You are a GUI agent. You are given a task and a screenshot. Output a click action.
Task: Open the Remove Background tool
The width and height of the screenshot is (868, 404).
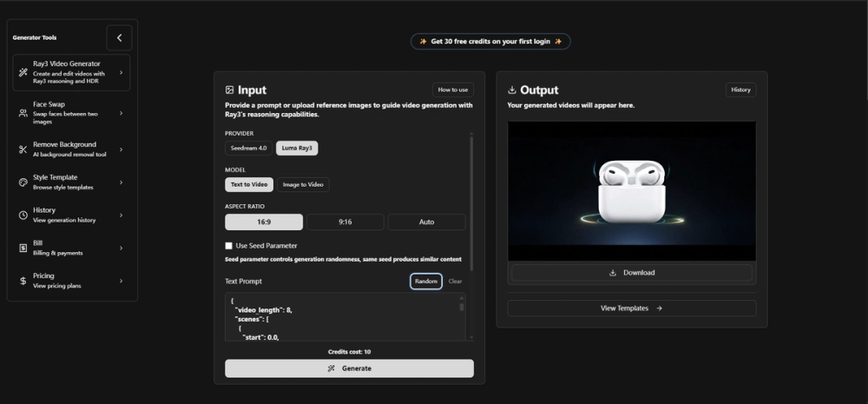point(71,149)
